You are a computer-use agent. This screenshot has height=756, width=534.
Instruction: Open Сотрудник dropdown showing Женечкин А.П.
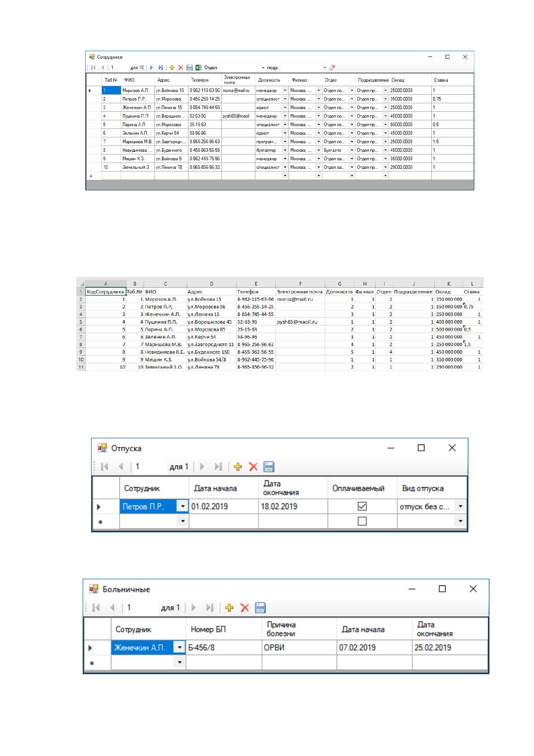[x=179, y=648]
